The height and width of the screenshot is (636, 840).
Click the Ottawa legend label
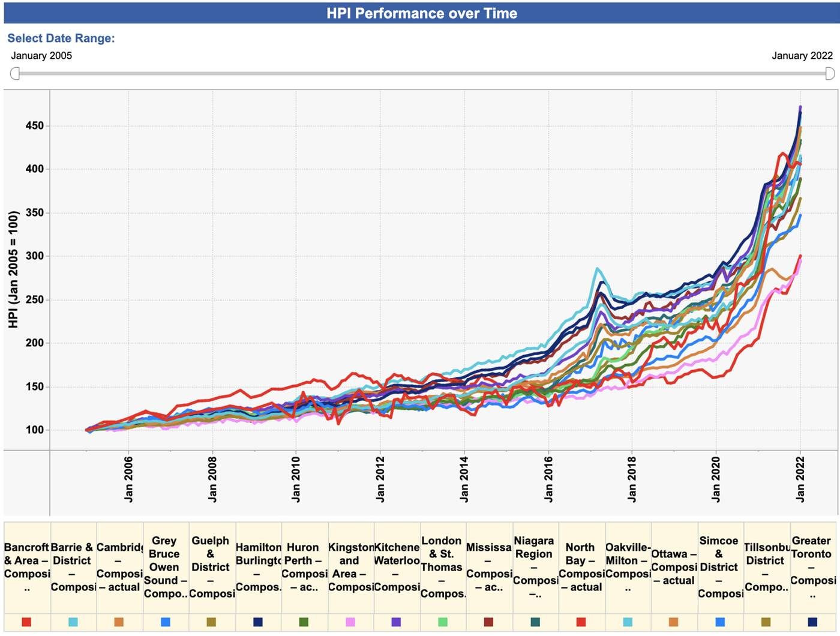pos(673,566)
